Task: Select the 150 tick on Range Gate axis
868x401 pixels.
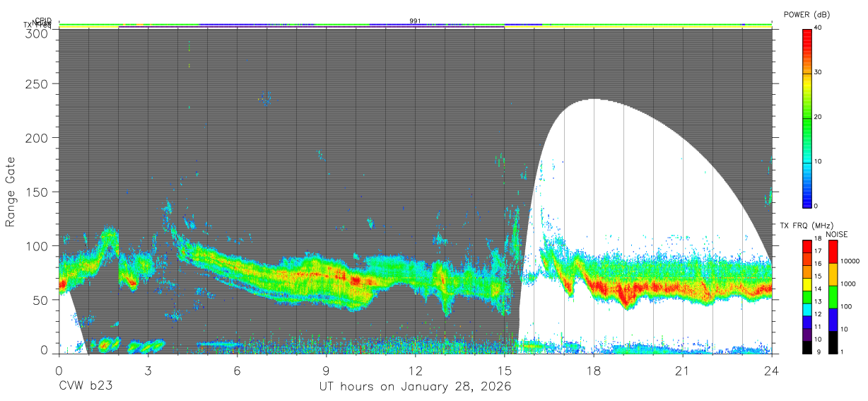Action: click(36, 192)
